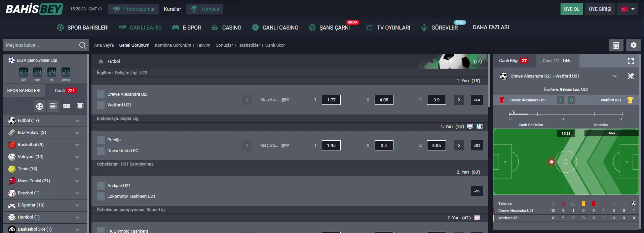Image resolution: width=644 pixels, height=233 pixels.
Task: Click the Watford yellow shirt icon
Action: [x=630, y=100]
